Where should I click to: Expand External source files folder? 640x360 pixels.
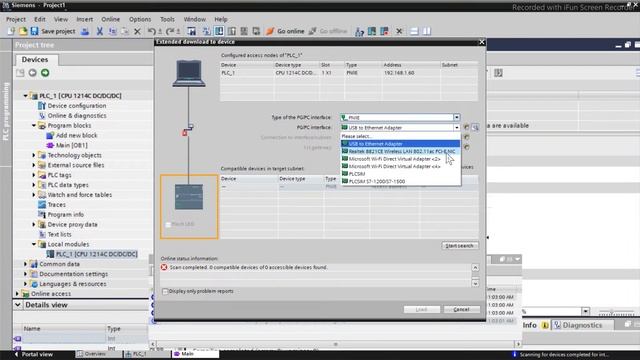pos(34,165)
